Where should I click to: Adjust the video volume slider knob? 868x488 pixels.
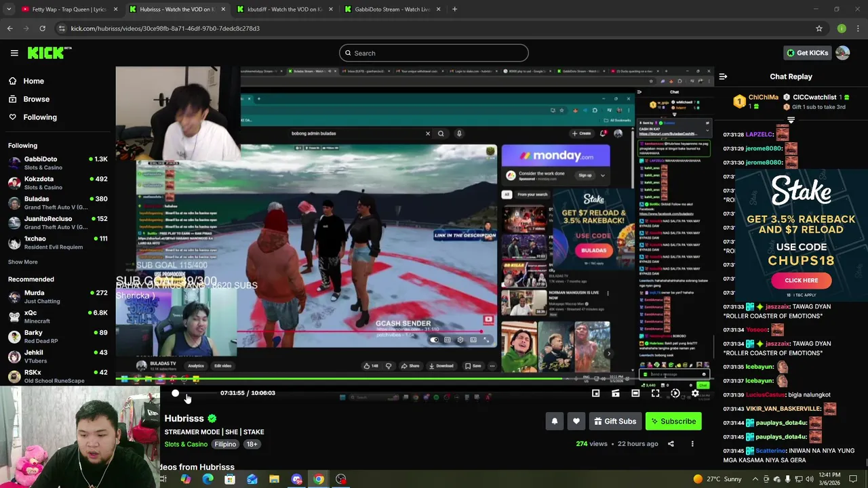pyautogui.click(x=176, y=393)
